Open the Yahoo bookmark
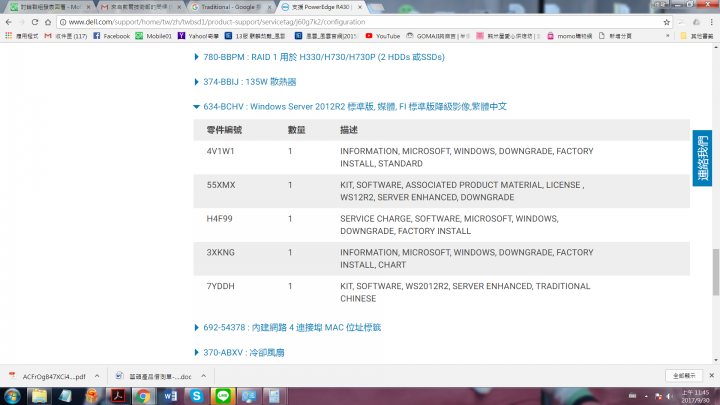 click(198, 36)
